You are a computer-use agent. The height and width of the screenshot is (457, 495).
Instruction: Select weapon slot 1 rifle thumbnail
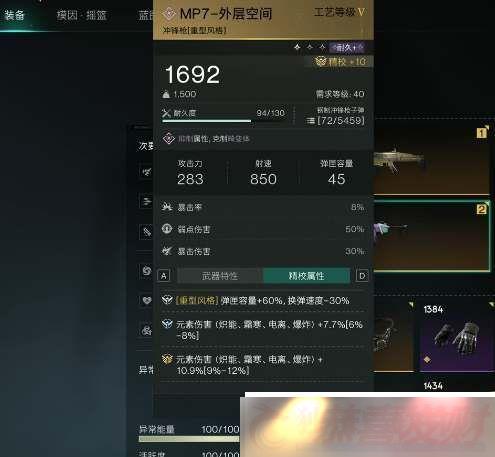point(431,160)
